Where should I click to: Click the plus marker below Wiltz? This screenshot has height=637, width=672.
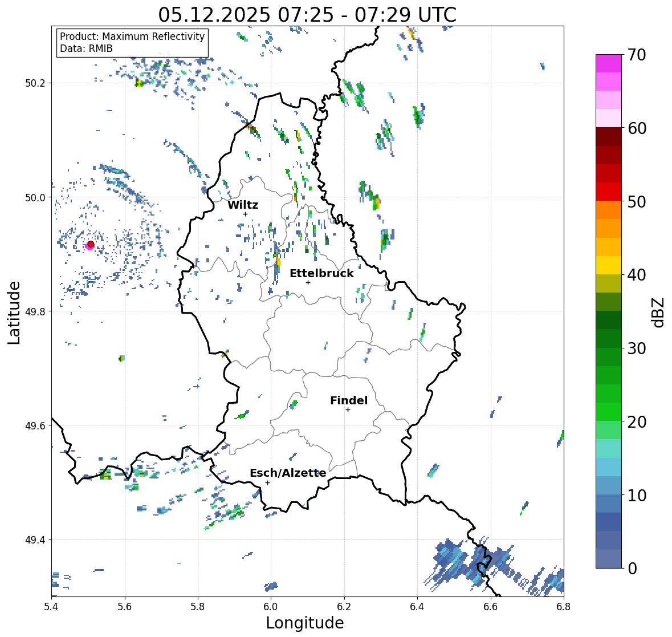point(245,214)
